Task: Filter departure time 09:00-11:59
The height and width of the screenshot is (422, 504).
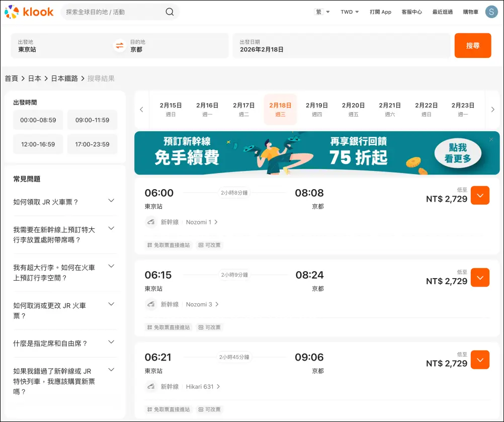Action: coord(92,120)
